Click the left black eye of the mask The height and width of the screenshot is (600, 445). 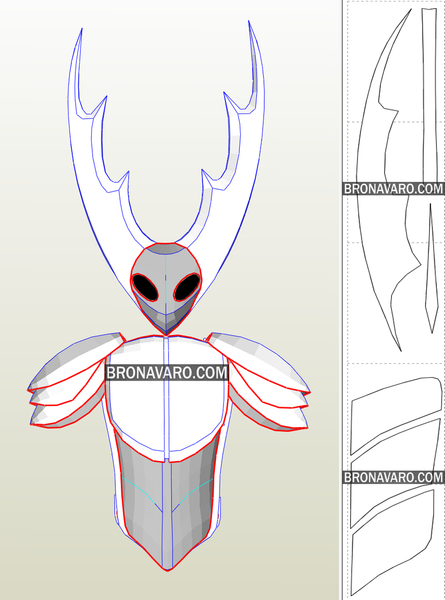coord(145,287)
